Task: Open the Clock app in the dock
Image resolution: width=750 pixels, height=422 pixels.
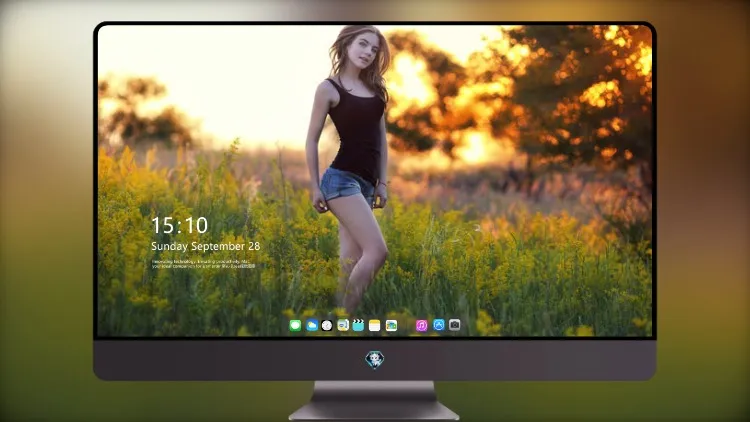Action: tap(327, 325)
